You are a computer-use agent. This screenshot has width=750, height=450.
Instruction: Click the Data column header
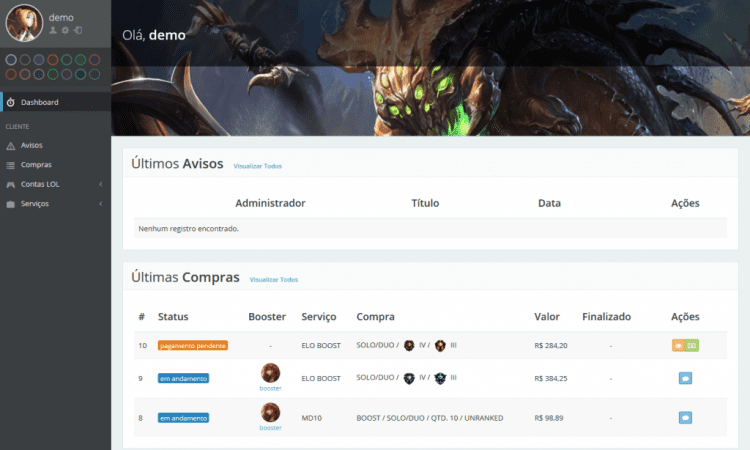(x=549, y=203)
